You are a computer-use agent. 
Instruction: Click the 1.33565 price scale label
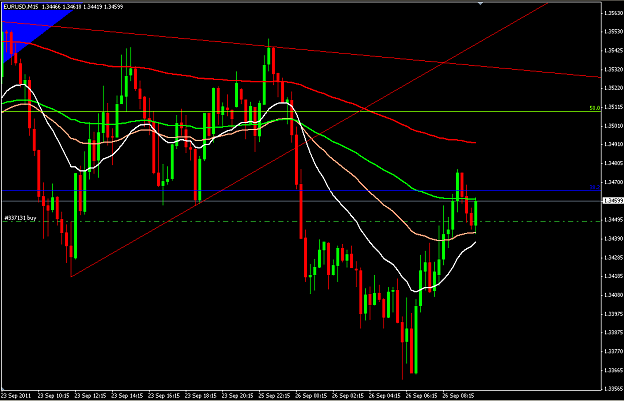[x=613, y=389]
